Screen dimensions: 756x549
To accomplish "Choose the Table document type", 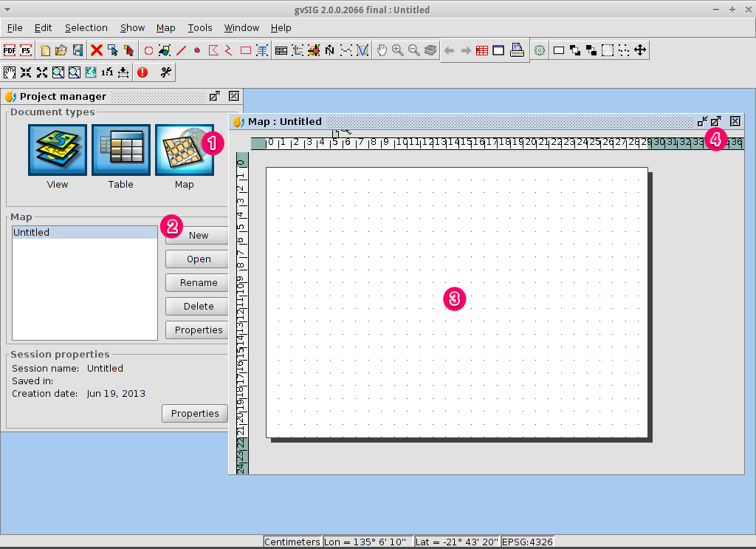I will [121, 150].
